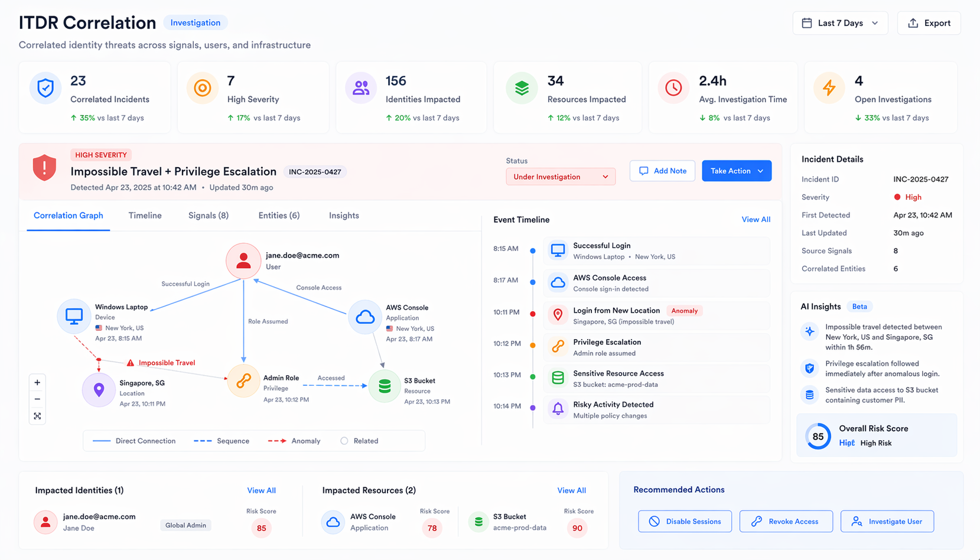Click the jane.doe user node icon
980x560 pixels.
click(x=243, y=261)
